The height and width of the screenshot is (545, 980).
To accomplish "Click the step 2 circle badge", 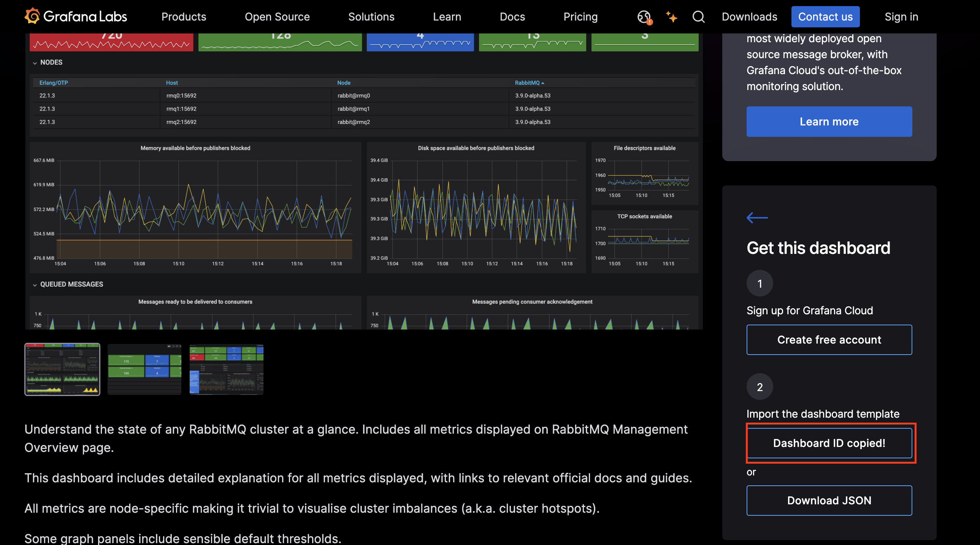I will click(x=760, y=387).
